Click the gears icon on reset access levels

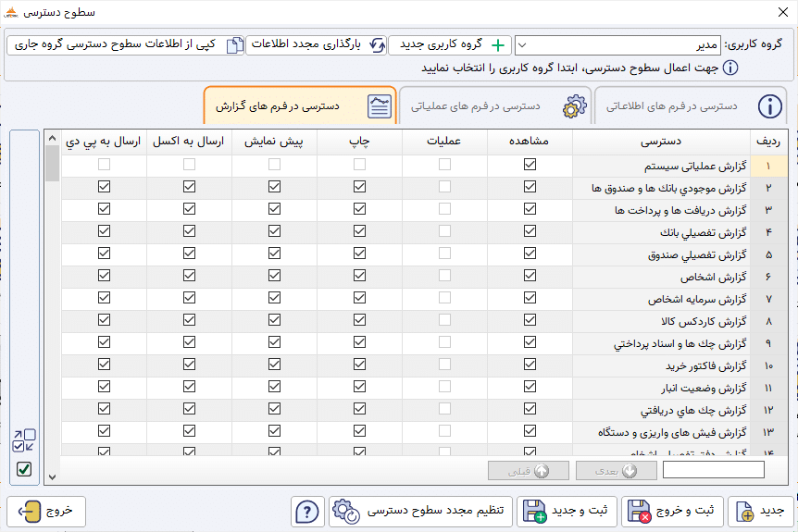[346, 511]
